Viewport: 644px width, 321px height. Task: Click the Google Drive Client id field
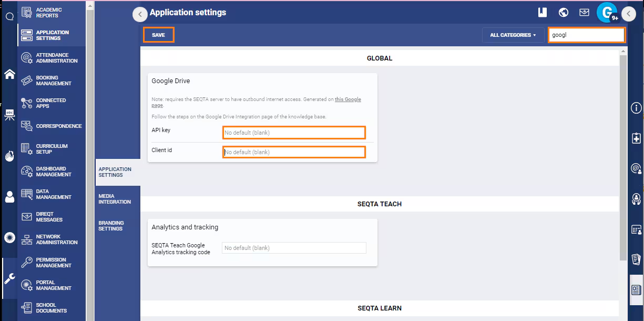coord(294,152)
